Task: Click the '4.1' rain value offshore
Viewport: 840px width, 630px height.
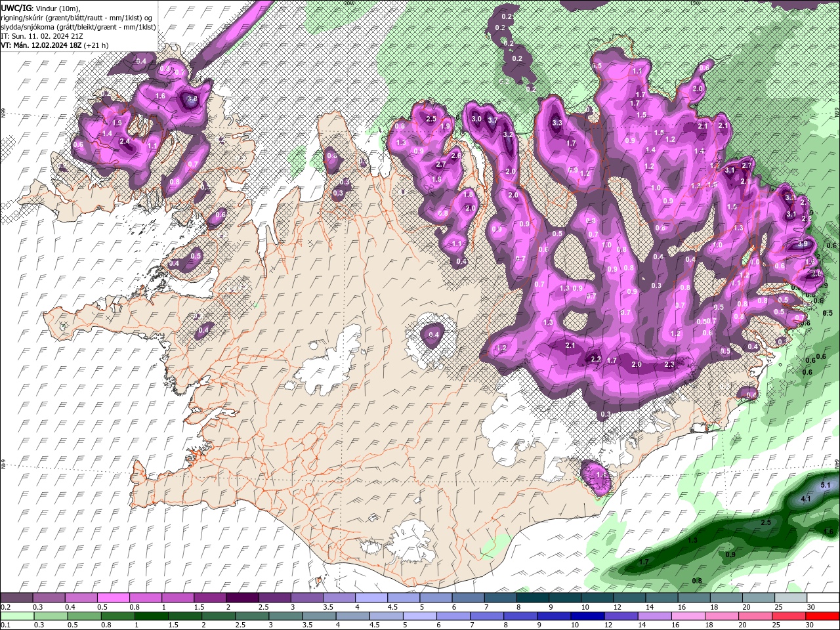Action: coord(807,499)
